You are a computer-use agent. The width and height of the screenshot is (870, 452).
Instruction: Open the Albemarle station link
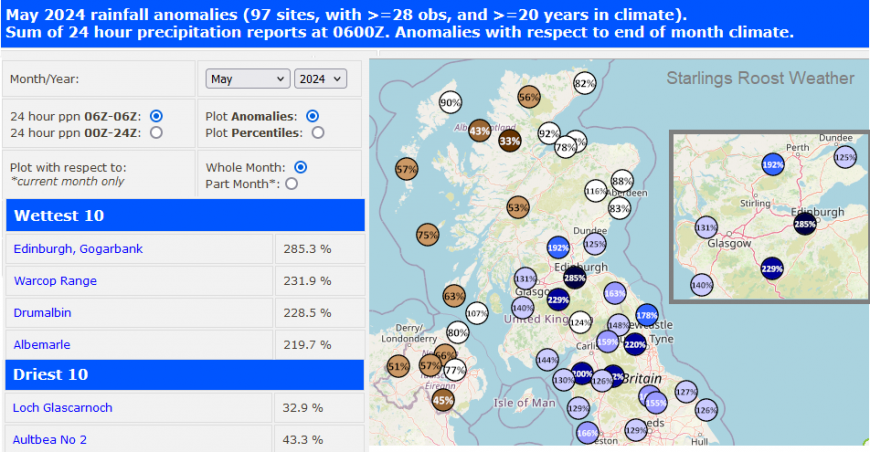click(42, 344)
